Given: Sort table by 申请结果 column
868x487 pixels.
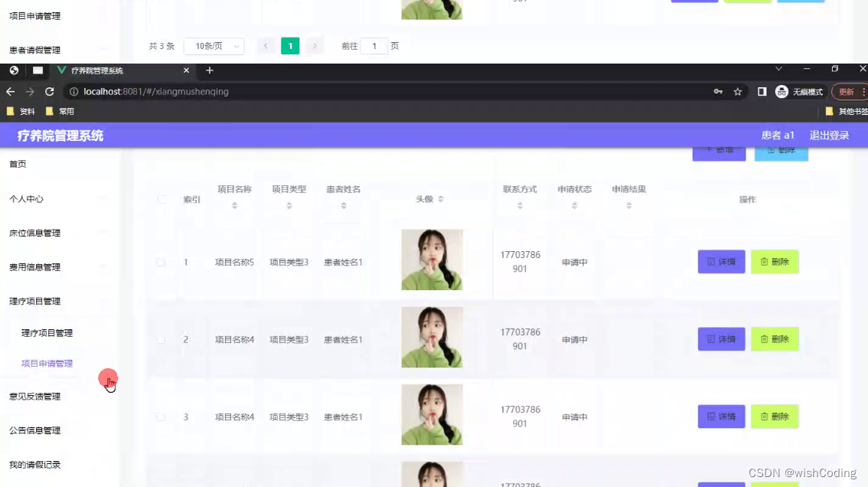Looking at the screenshot, I should tap(629, 205).
